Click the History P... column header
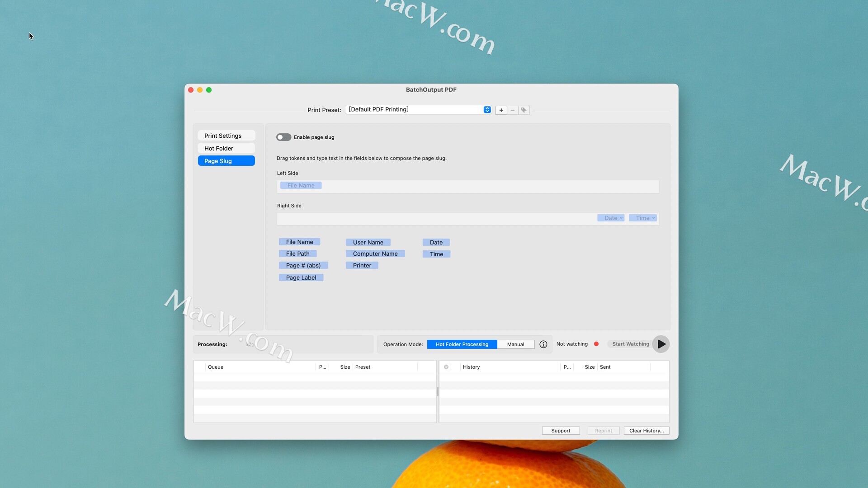 (567, 367)
